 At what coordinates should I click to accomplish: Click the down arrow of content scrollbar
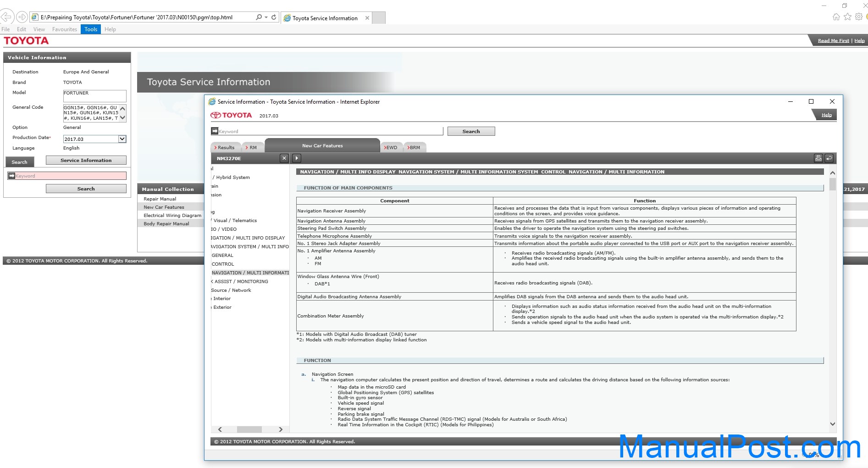(x=833, y=424)
